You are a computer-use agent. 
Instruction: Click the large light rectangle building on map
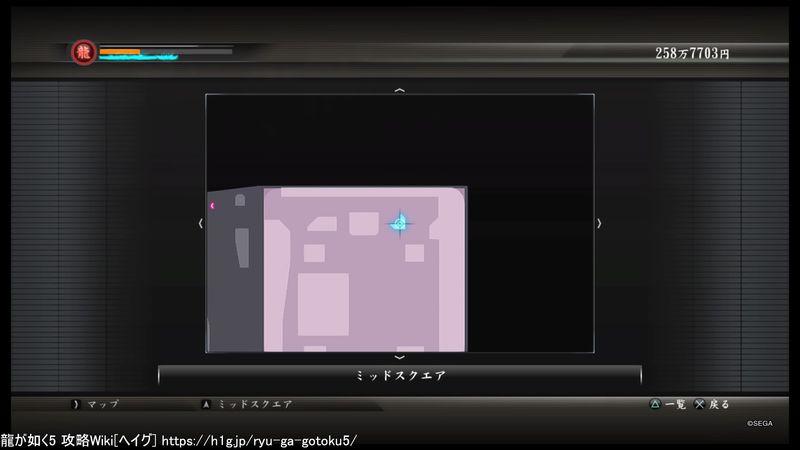click(323, 303)
